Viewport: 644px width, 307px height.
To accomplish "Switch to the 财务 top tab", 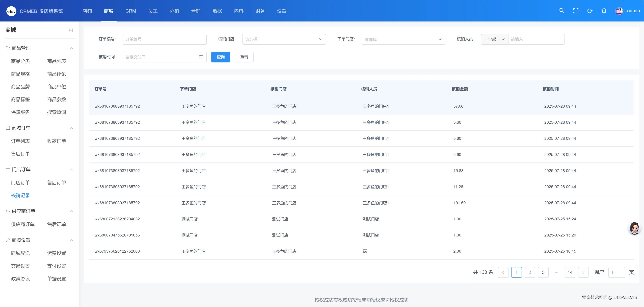I will [260, 11].
